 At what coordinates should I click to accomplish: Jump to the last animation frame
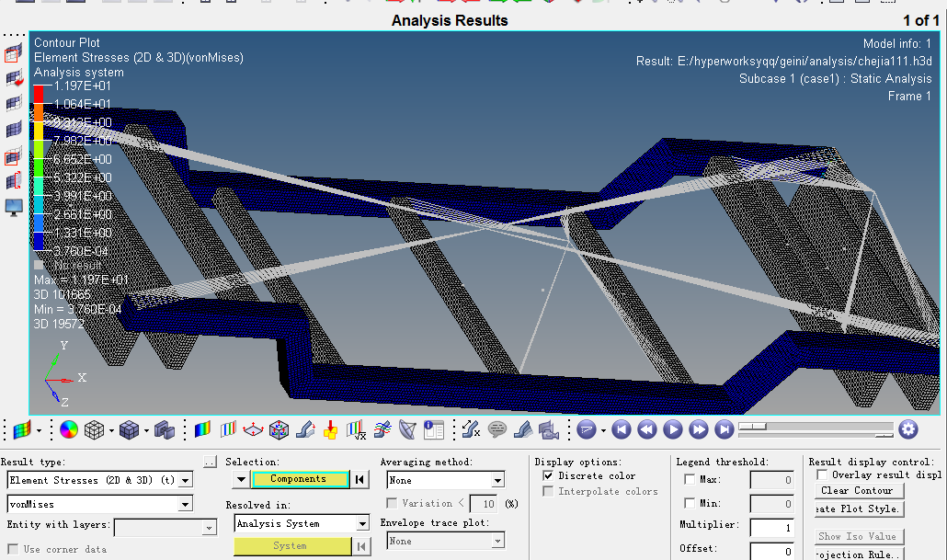[725, 429]
